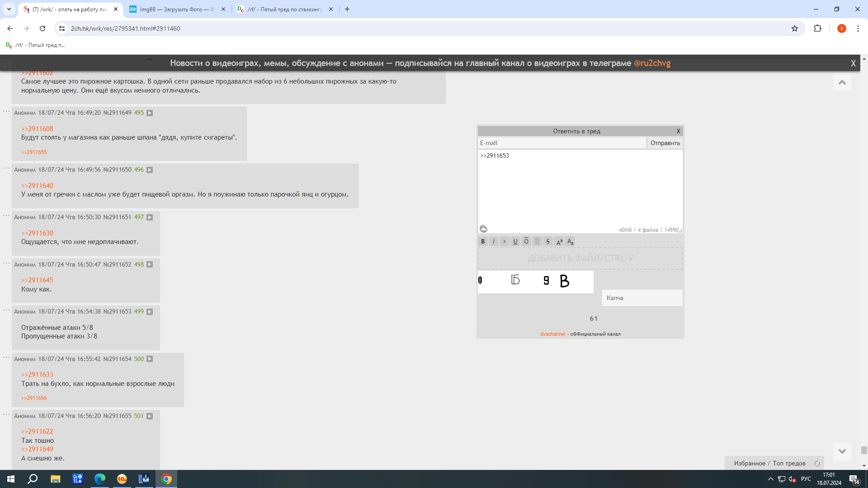Open Windows taskbar search
This screenshot has height=488, width=868.
33,479
